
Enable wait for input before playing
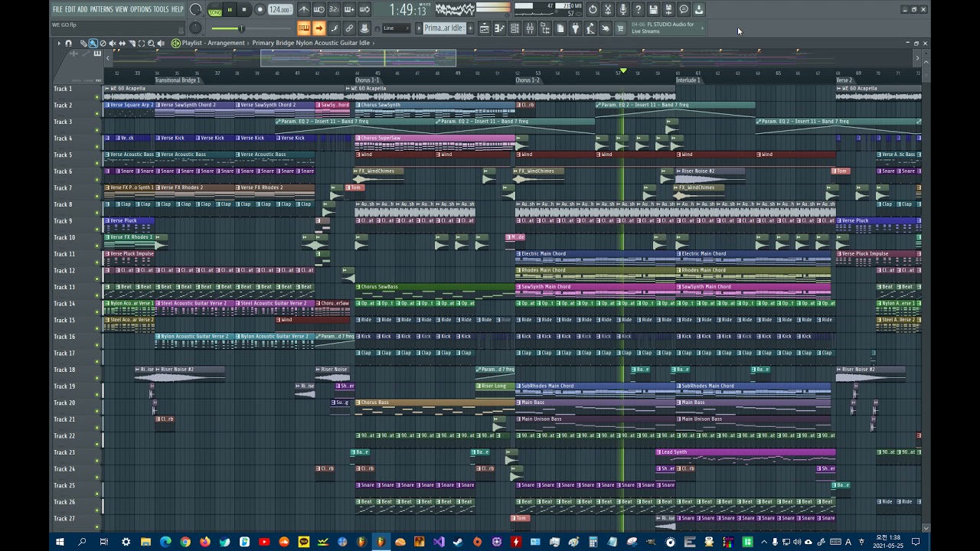[319, 10]
